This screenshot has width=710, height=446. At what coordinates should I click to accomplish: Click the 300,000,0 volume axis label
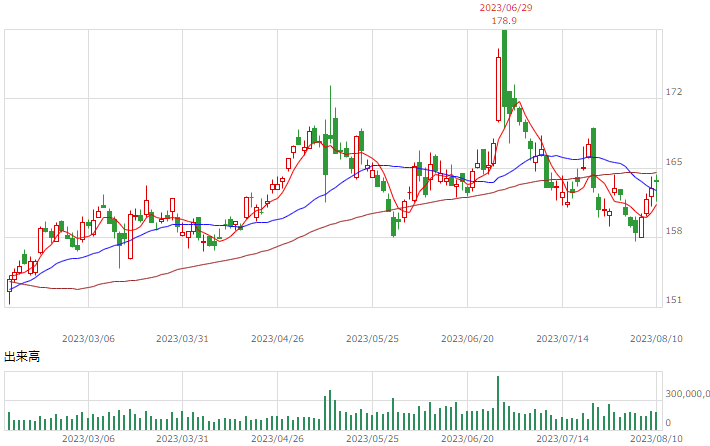point(687,394)
